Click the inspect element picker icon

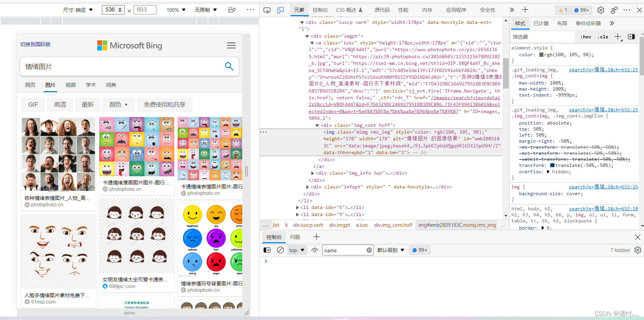(x=267, y=10)
